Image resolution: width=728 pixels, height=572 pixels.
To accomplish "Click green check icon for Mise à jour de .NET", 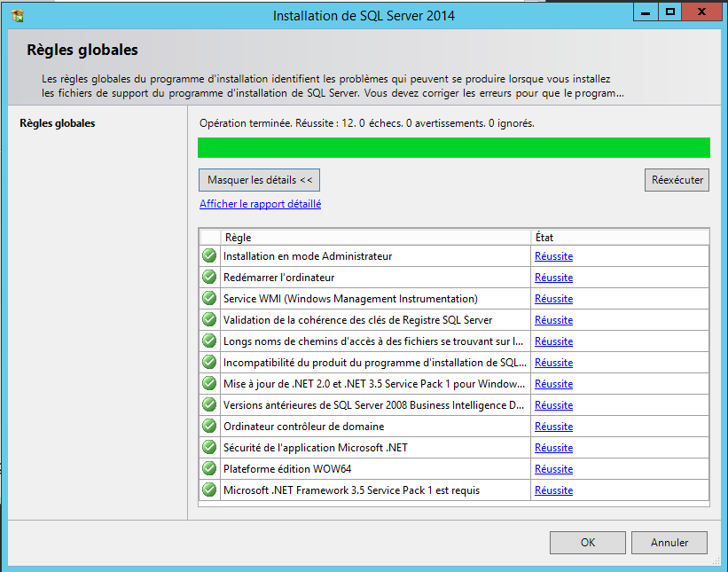I will click(x=209, y=383).
